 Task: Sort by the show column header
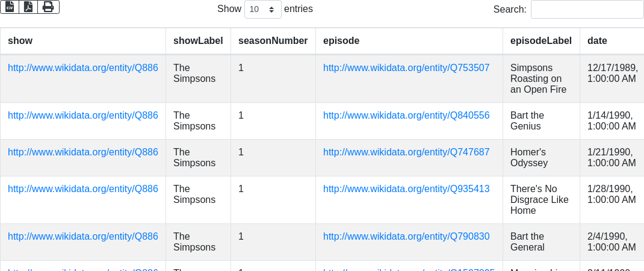[20, 41]
